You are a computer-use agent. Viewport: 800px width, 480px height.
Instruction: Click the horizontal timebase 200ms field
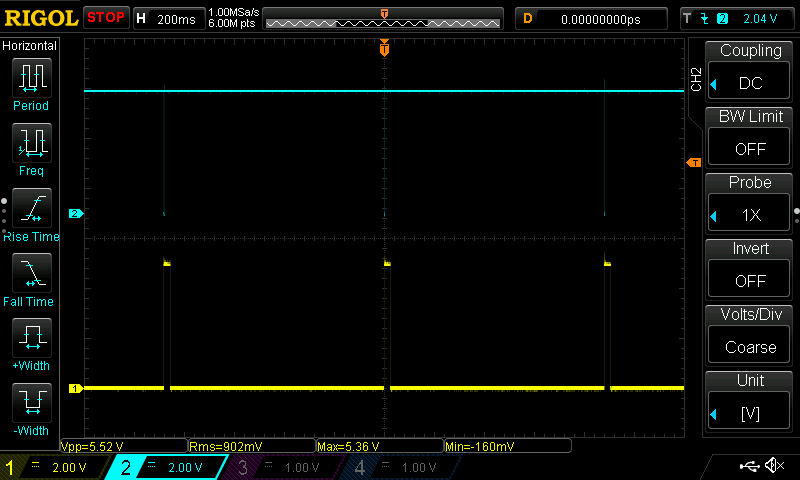click(x=169, y=19)
